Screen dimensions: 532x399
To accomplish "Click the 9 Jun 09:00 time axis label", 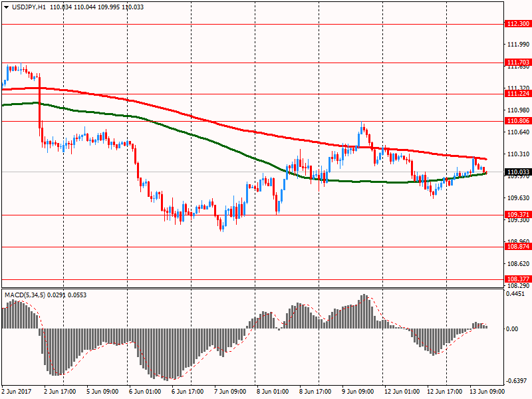I will pyautogui.click(x=358, y=392).
